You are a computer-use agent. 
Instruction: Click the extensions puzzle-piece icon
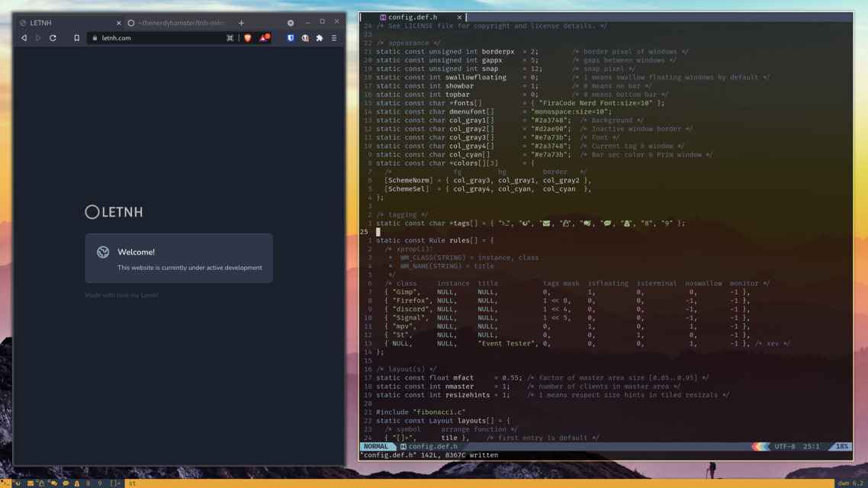pyautogui.click(x=319, y=37)
